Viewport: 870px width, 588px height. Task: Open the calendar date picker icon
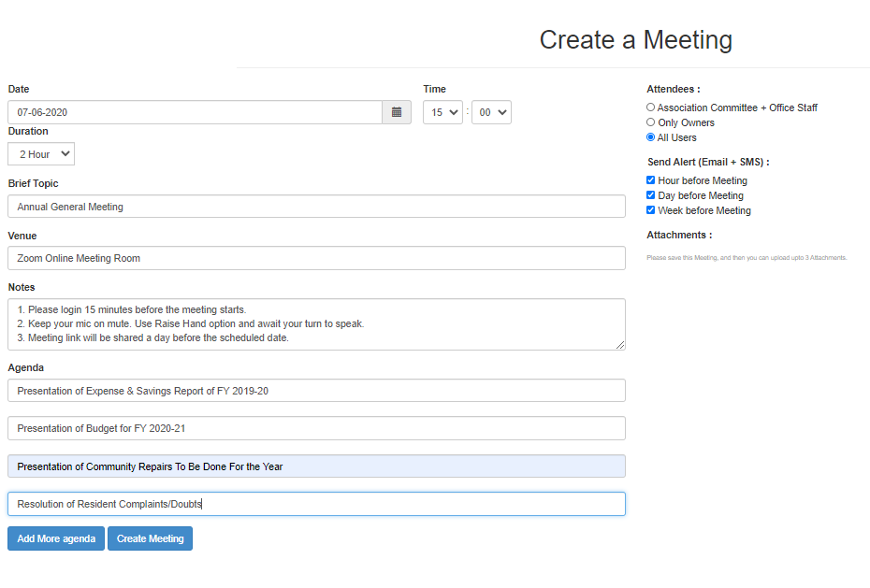[397, 112]
